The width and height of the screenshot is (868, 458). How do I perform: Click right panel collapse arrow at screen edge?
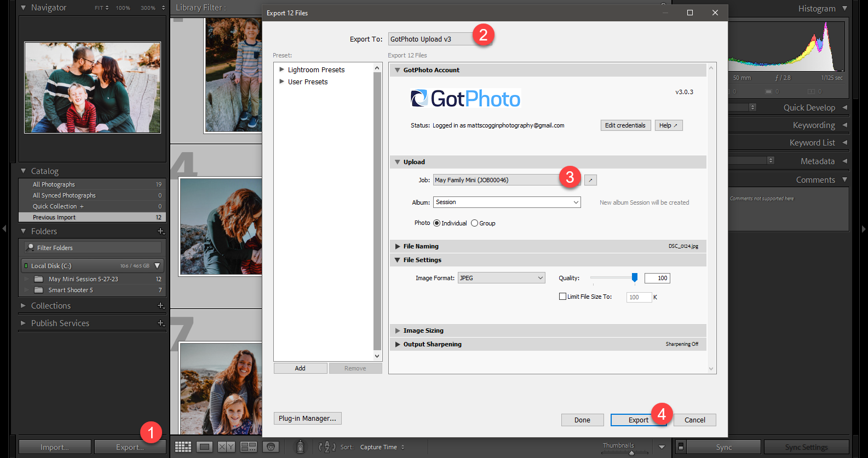click(x=864, y=229)
